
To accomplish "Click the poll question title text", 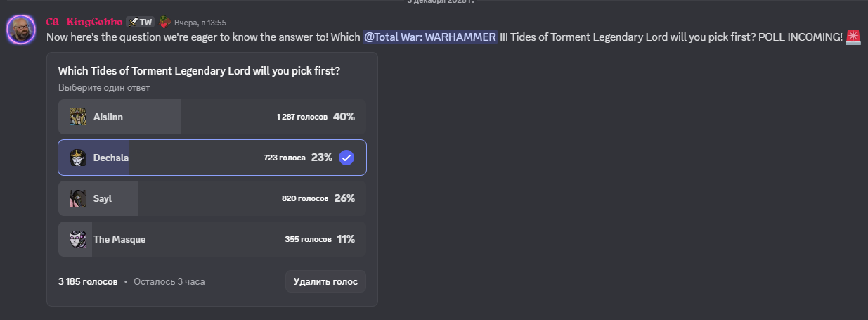I will point(200,71).
